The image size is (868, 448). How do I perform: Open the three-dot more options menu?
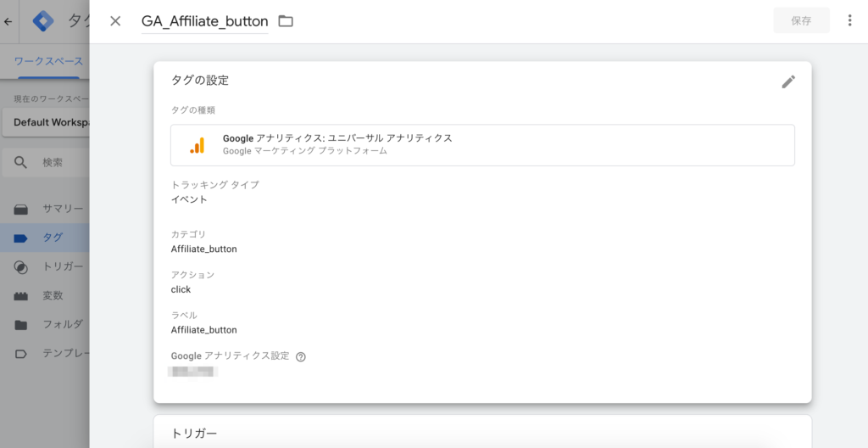pos(849,21)
